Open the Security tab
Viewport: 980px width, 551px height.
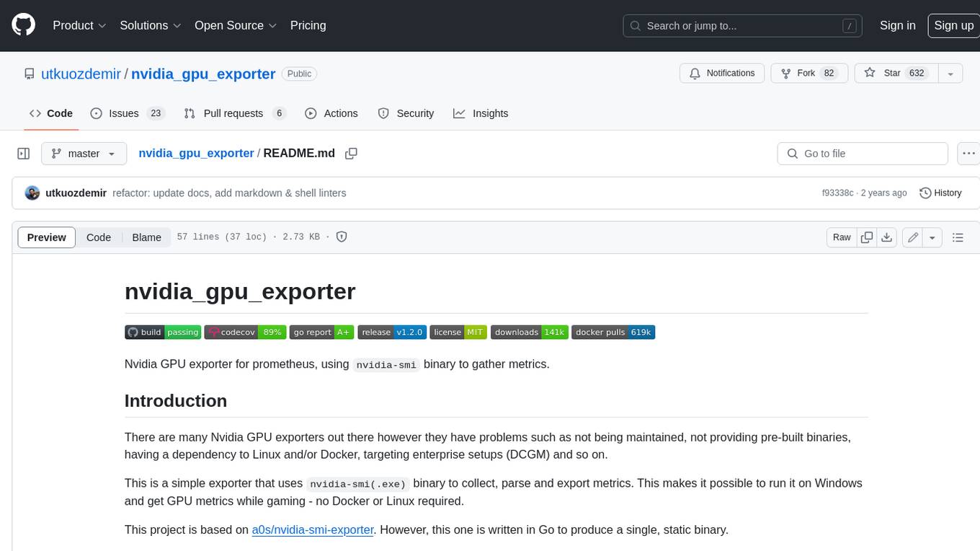406,113
